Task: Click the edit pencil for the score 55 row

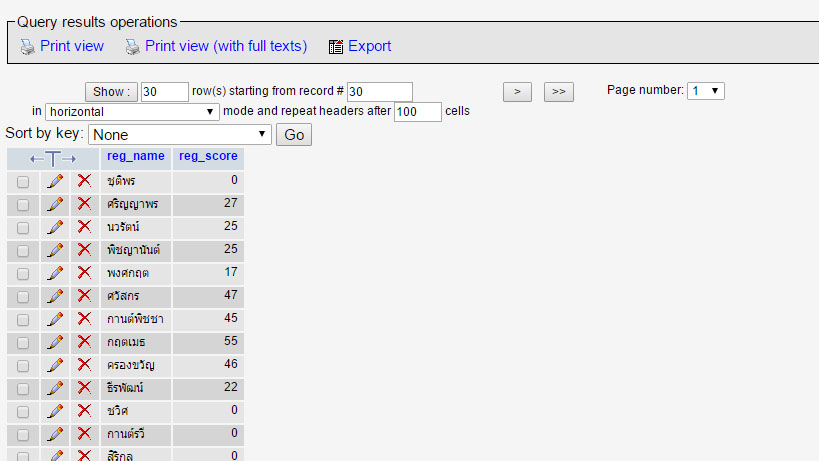Action: point(55,342)
